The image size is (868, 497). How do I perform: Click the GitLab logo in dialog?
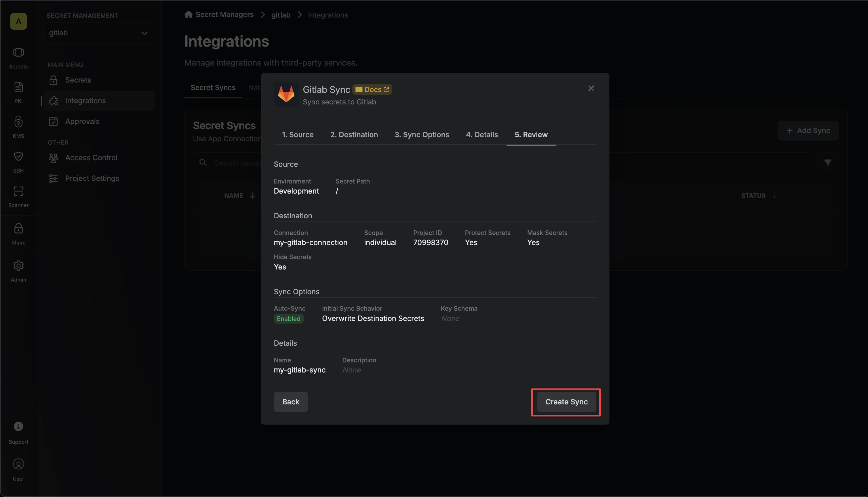coord(286,94)
